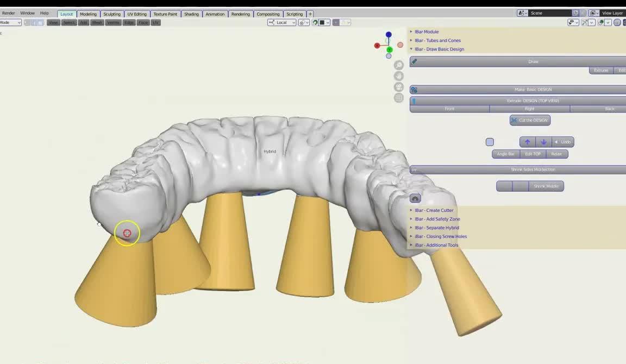Screen dimensions: 626x364
Task: Click the red X axis gizmo dot
Action: pos(377,46)
